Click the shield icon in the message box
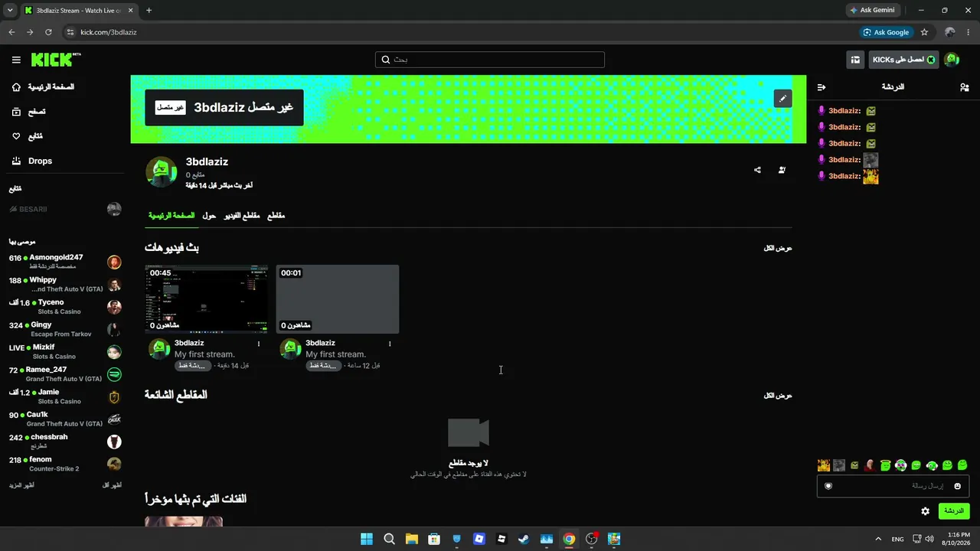The height and width of the screenshot is (551, 980). pos(828,486)
